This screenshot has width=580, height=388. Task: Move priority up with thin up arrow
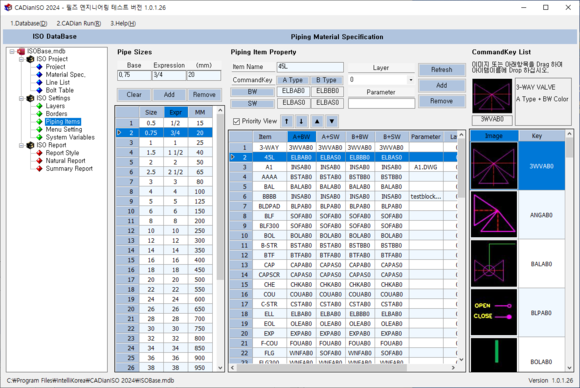tap(287, 121)
